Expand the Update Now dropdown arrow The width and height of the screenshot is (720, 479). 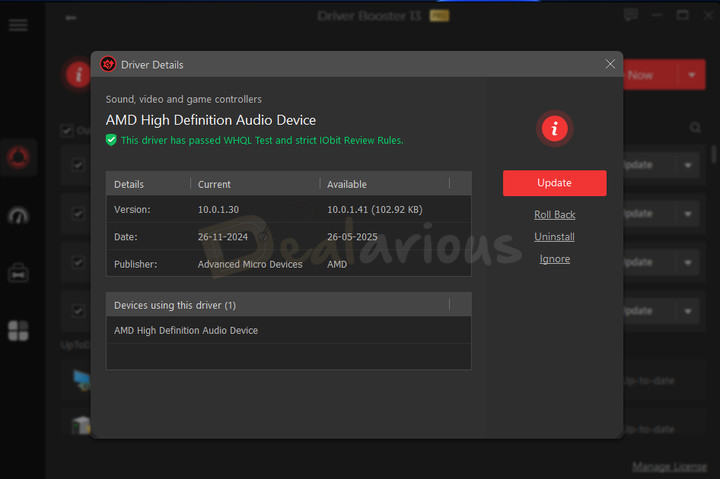tap(691, 75)
